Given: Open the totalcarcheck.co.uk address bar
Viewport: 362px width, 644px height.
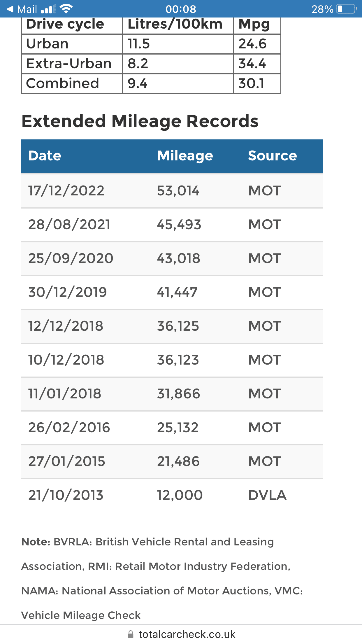Looking at the screenshot, I should click(x=181, y=634).
